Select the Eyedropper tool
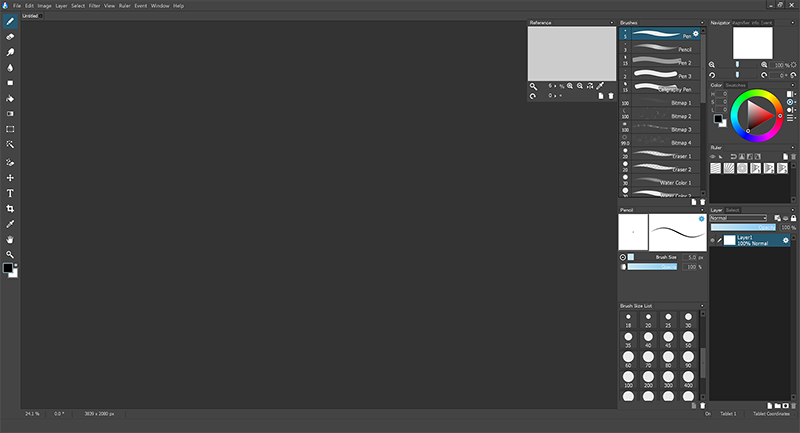Screen dimensions: 800x433 pyautogui.click(x=10, y=224)
